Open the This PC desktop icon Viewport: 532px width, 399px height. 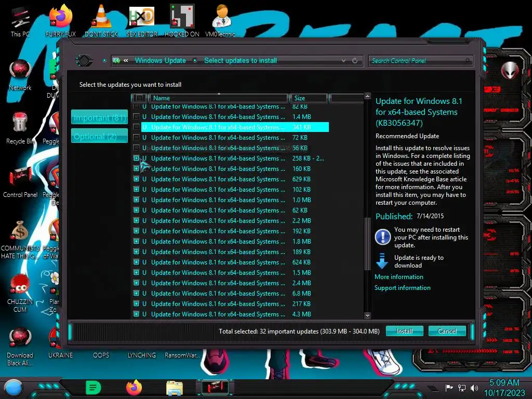pyautogui.click(x=20, y=22)
